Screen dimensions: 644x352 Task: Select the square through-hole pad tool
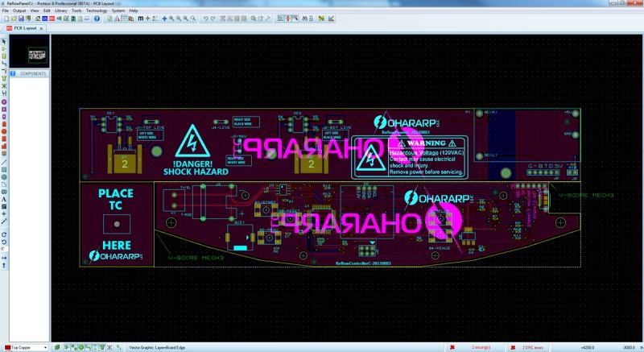[x=4, y=110]
